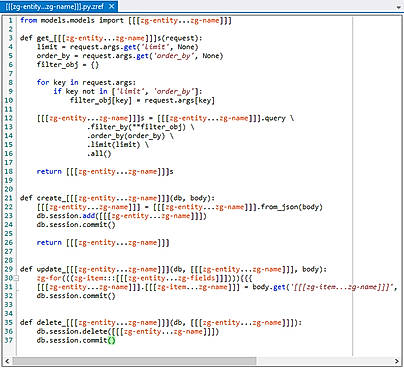Click 'db.session.commit()' on line 32

pos(76,296)
